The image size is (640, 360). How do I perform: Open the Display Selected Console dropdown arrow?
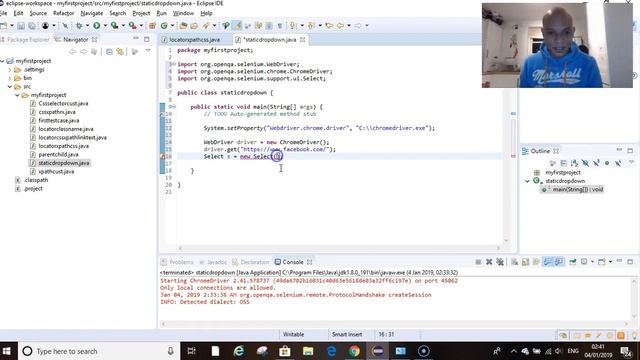[592, 262]
